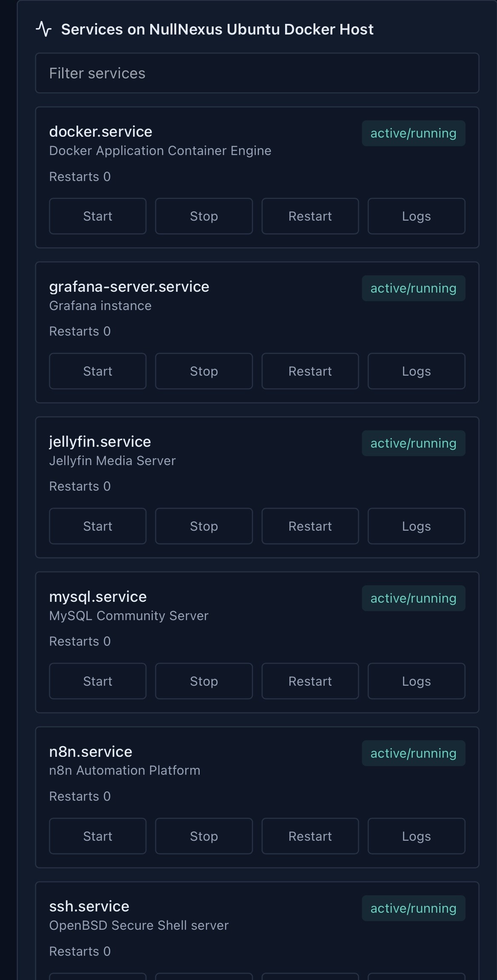The image size is (497, 980).
Task: Click Restarts 0 under n8n.service
Action: [x=80, y=796]
